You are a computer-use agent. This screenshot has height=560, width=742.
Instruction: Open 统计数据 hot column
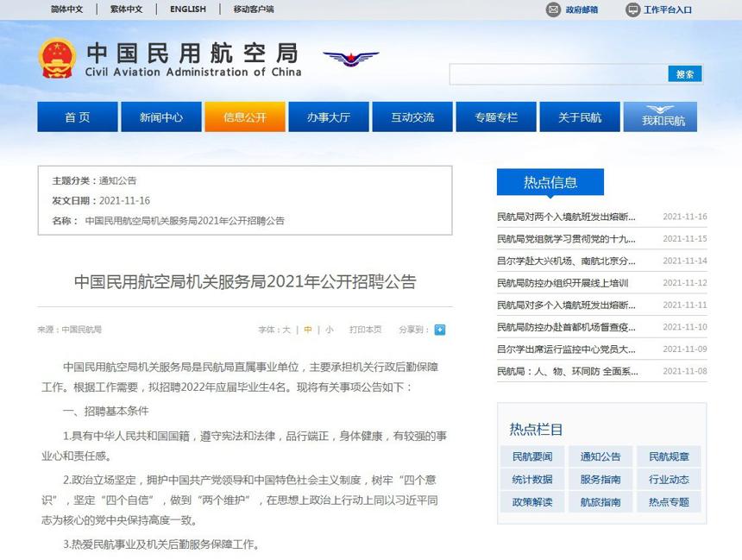tap(532, 480)
